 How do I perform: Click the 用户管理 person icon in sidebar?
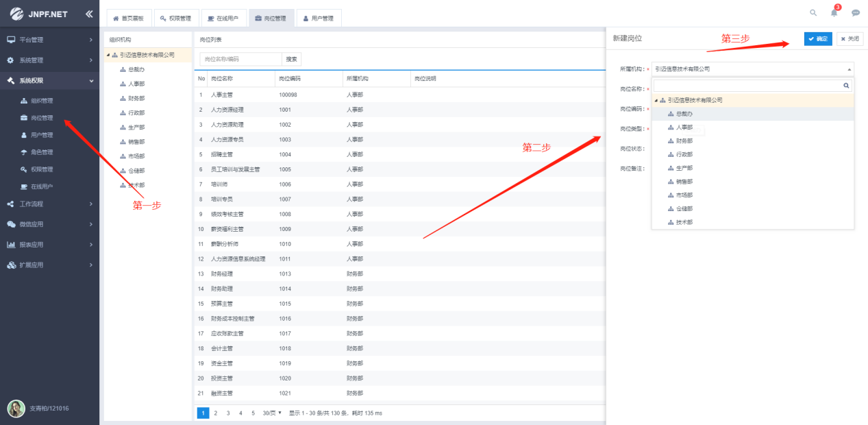pos(25,135)
